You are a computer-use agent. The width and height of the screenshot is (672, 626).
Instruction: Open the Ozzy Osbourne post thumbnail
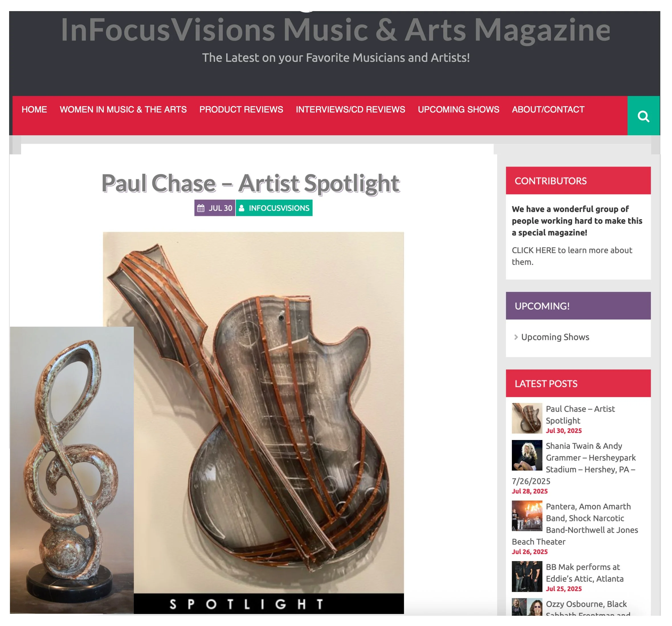[527, 607]
